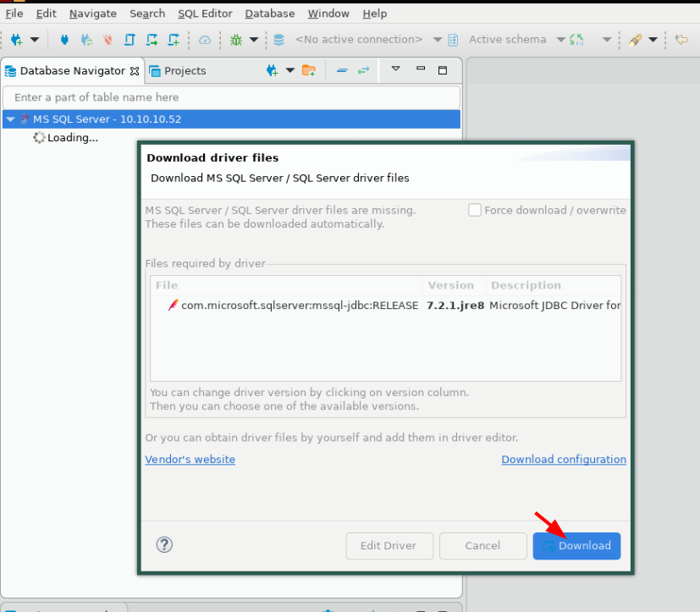Click the Loading... tree entry
Screen dimensions: 700x612
pyautogui.click(x=66, y=137)
